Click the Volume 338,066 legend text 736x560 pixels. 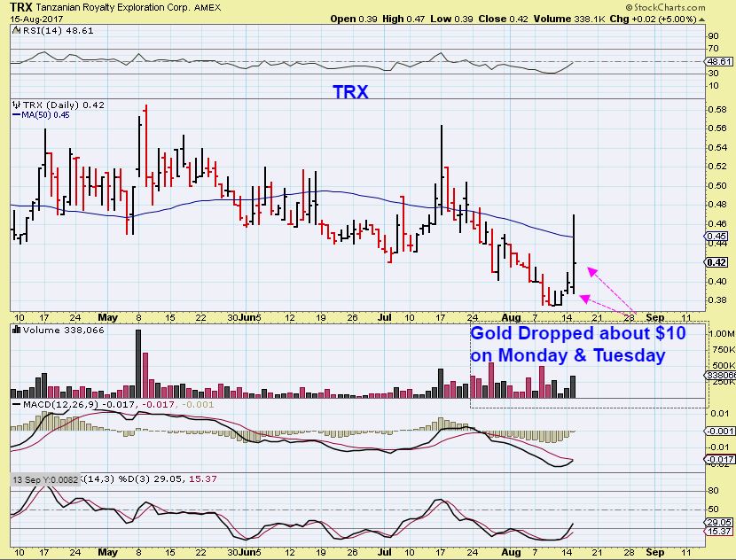[63, 330]
